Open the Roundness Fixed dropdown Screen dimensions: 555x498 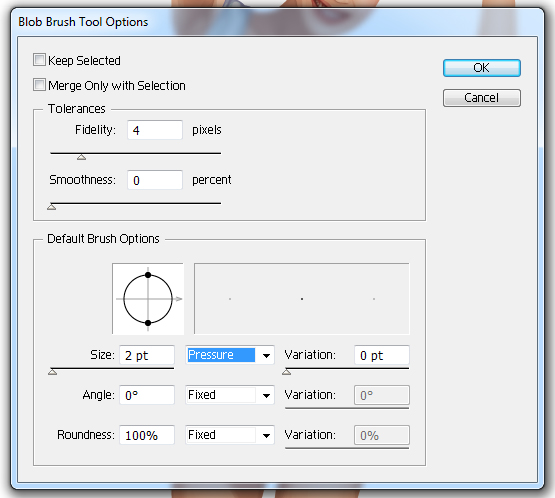[230, 435]
